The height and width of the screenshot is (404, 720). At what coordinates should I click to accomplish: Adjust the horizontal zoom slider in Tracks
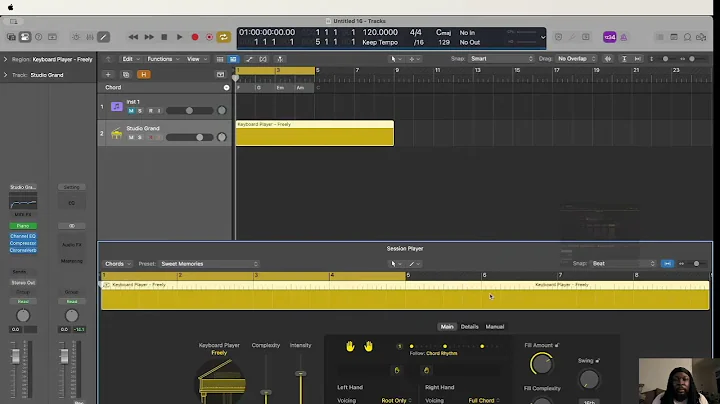point(693,59)
